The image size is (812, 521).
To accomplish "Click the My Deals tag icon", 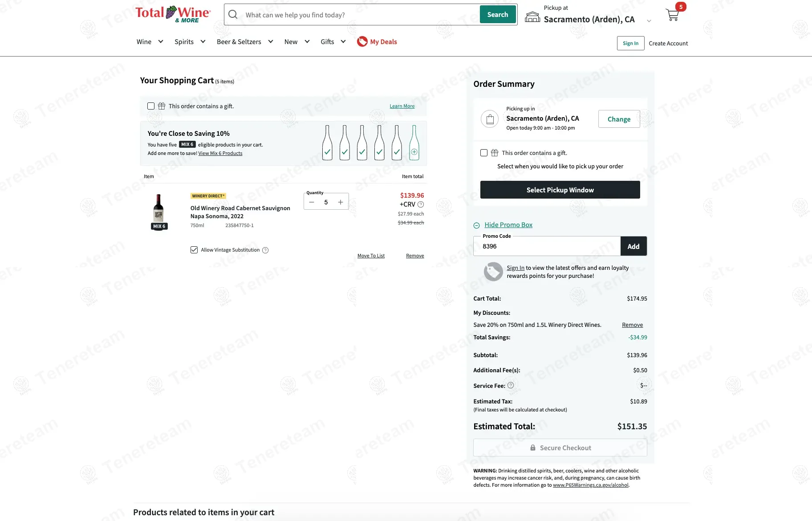I will point(362,42).
